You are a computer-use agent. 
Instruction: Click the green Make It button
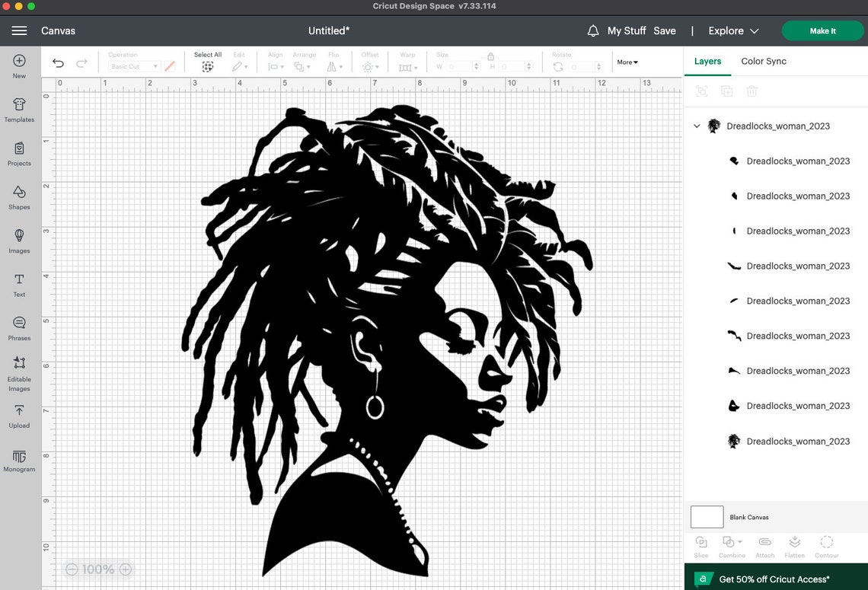point(822,30)
